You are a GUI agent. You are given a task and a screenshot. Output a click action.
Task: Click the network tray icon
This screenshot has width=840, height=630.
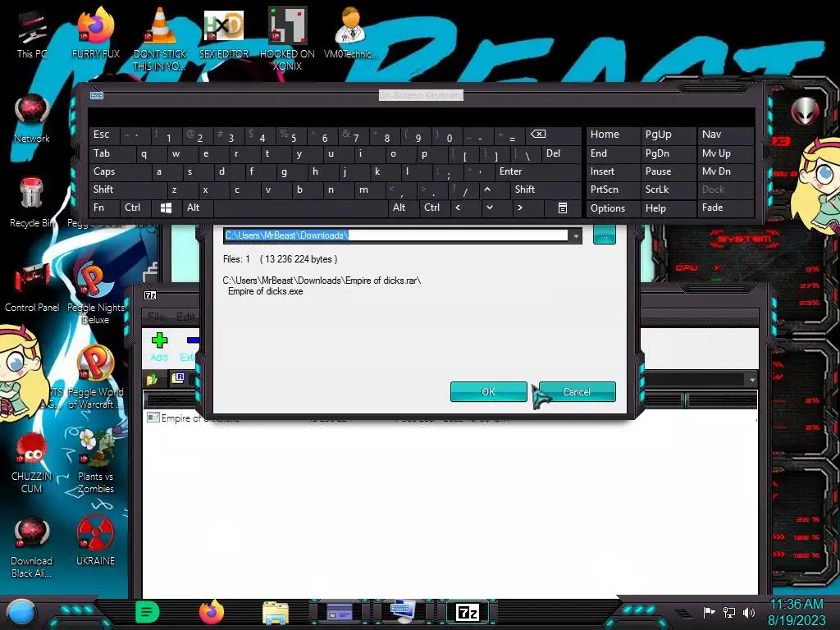(x=728, y=612)
